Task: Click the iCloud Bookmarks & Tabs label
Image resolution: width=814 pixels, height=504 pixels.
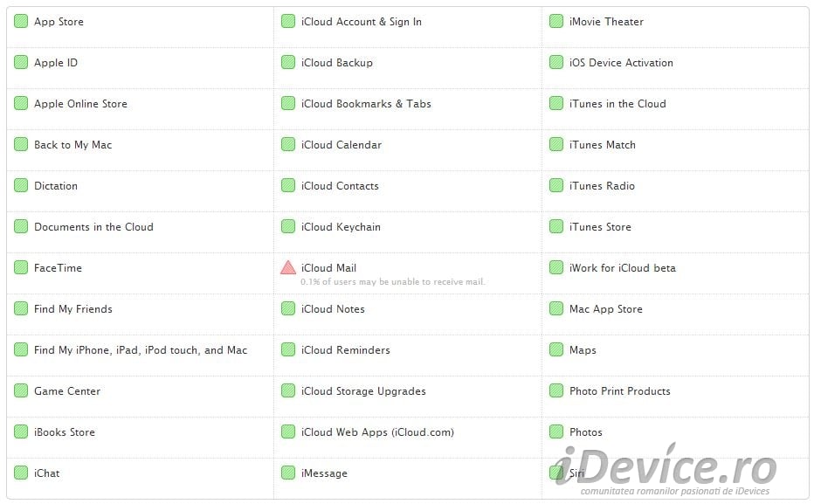Action: pos(366,104)
